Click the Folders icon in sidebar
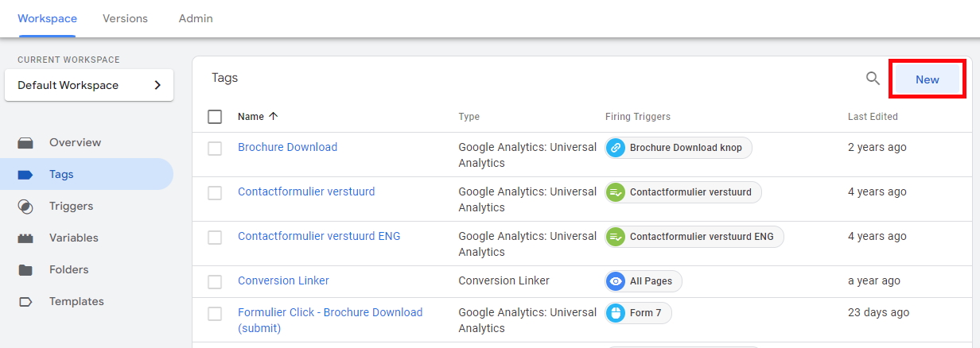The width and height of the screenshot is (980, 348). point(25,270)
